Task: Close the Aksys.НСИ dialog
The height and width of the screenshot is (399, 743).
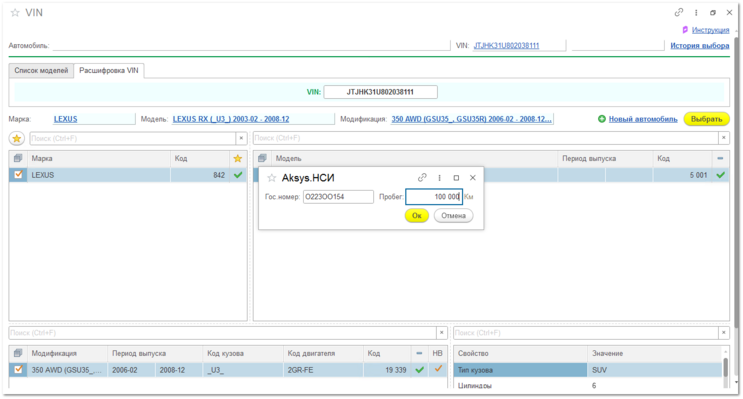Action: pyautogui.click(x=472, y=178)
